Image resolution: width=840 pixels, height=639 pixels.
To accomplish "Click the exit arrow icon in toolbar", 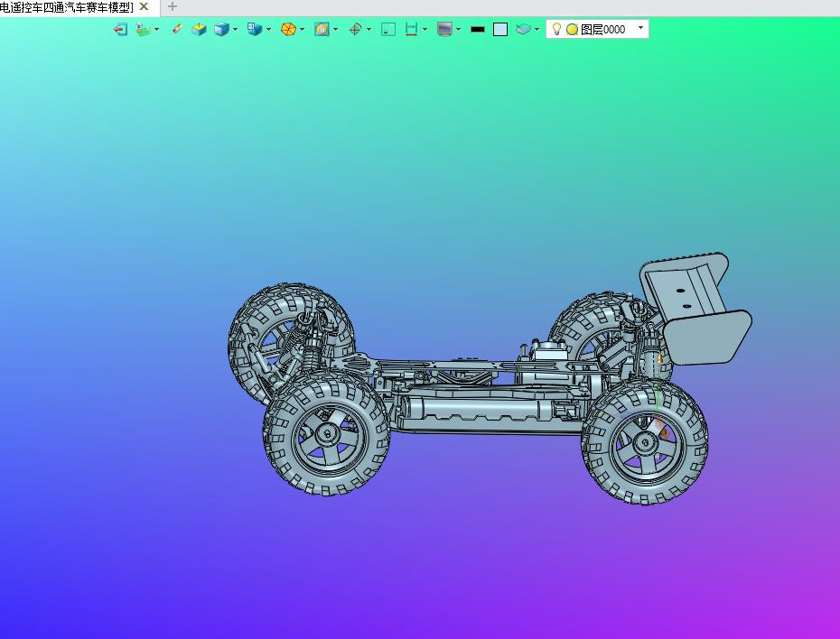I will pyautogui.click(x=120, y=30).
